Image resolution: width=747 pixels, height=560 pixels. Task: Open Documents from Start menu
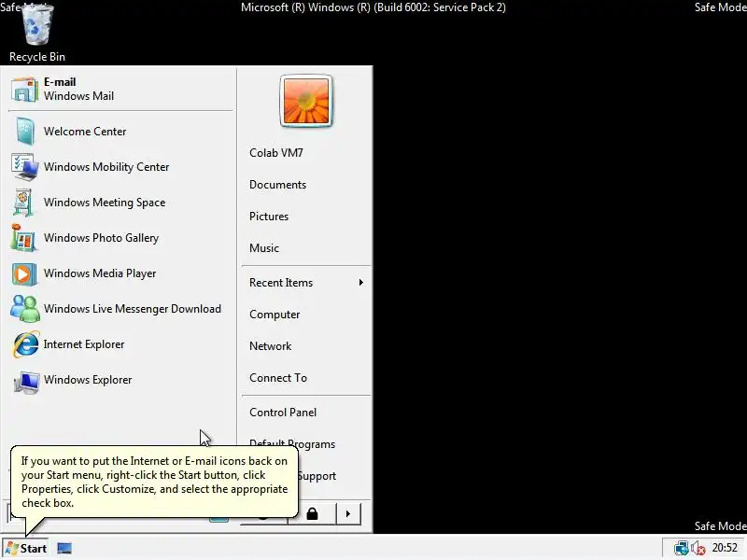tap(277, 185)
